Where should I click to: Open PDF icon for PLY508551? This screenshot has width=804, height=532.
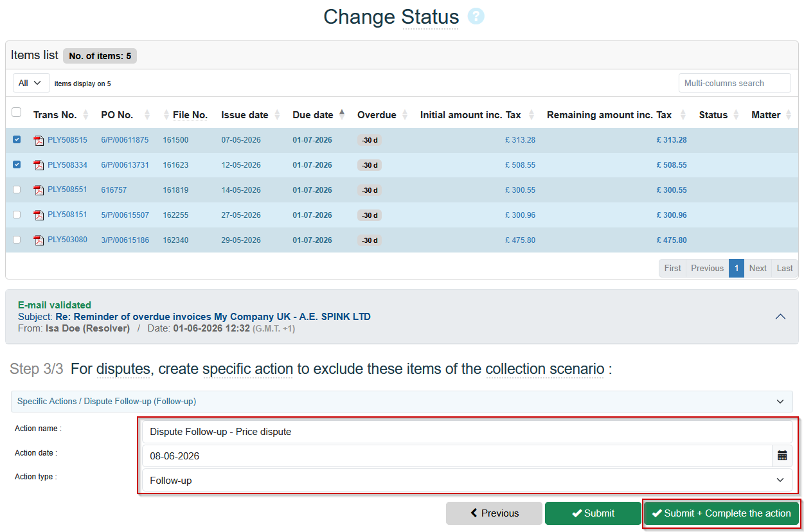coord(39,190)
